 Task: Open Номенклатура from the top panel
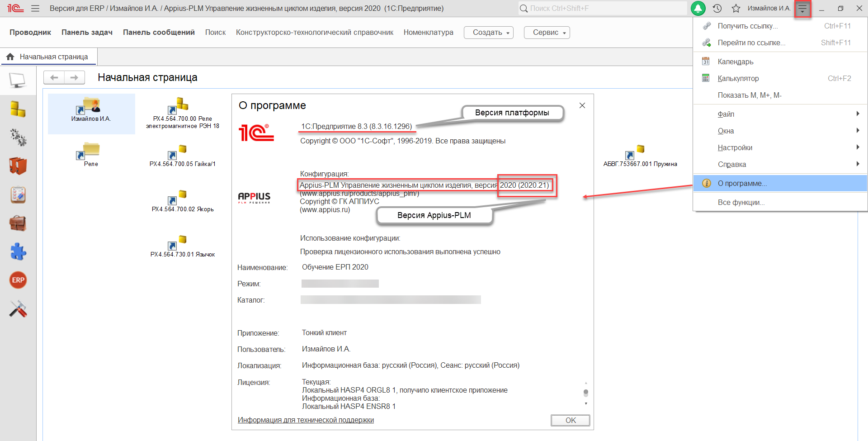428,32
